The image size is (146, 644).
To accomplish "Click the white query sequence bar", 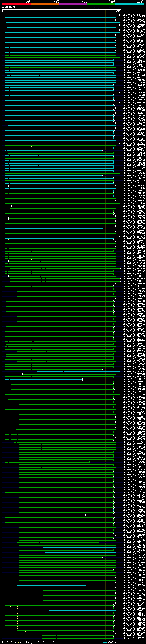I will tap(61, 10).
